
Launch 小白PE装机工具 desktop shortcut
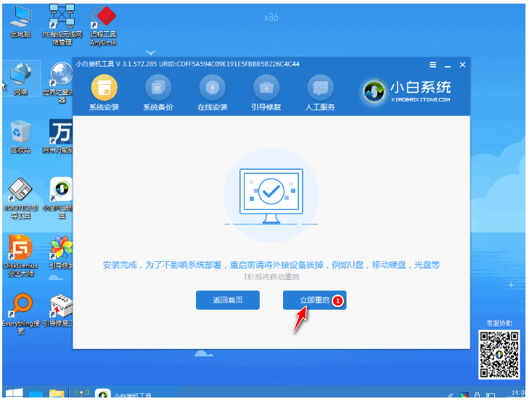(x=58, y=199)
